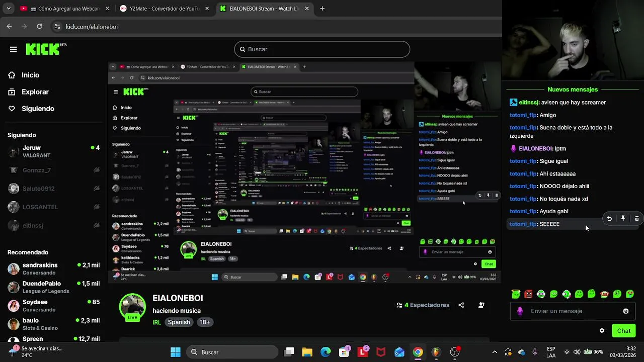Launch Microsoft Edge from the taskbar
This screenshot has width=644, height=362.
point(326,352)
